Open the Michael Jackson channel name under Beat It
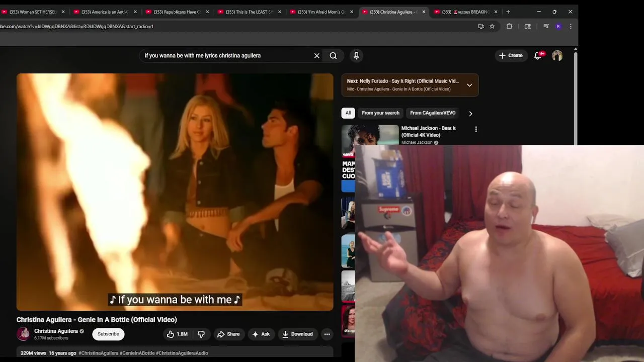 pos(417,142)
